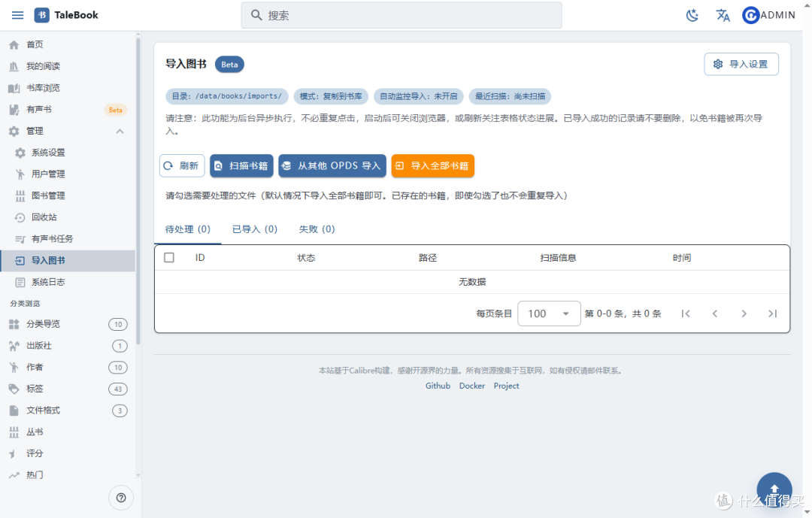Image resolution: width=812 pixels, height=518 pixels.
Task: Toggle the hamburger navigation menu
Action: tap(17, 15)
